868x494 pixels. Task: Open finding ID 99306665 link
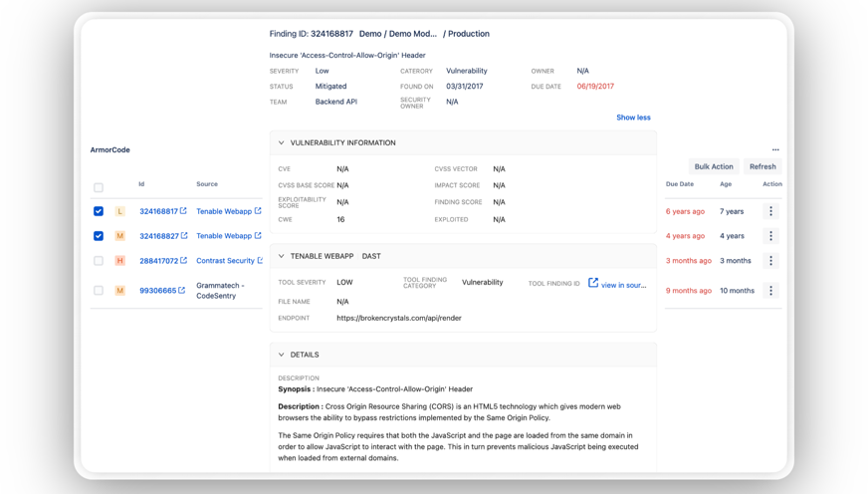click(157, 291)
